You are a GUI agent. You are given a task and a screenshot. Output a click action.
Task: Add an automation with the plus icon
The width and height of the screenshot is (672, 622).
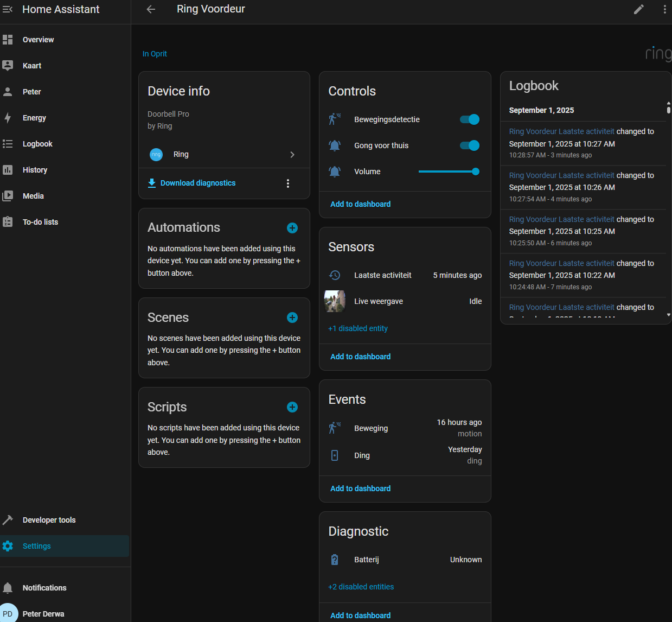[x=292, y=228]
